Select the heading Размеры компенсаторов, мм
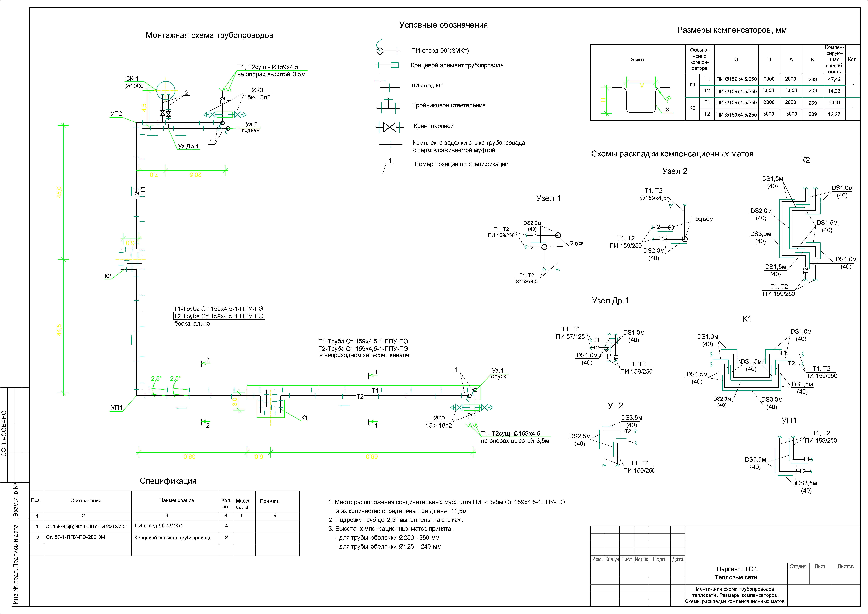The width and height of the screenshot is (868, 614). pos(732,30)
